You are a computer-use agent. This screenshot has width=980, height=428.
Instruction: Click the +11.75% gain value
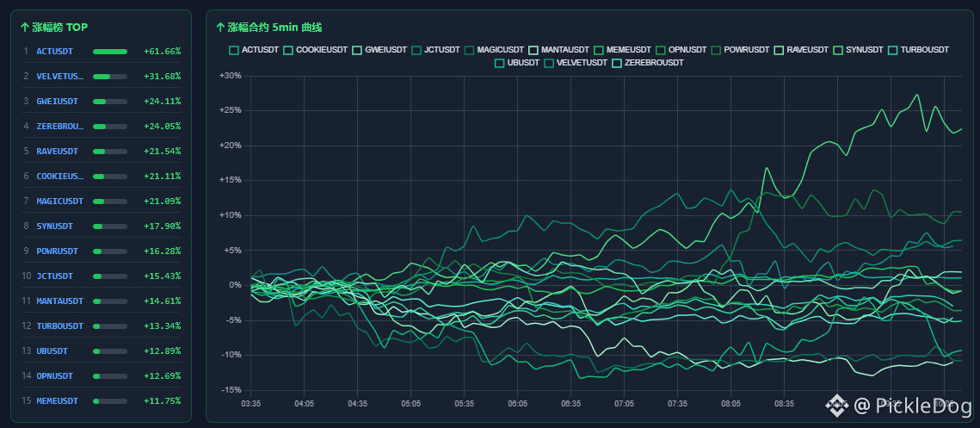[162, 401]
